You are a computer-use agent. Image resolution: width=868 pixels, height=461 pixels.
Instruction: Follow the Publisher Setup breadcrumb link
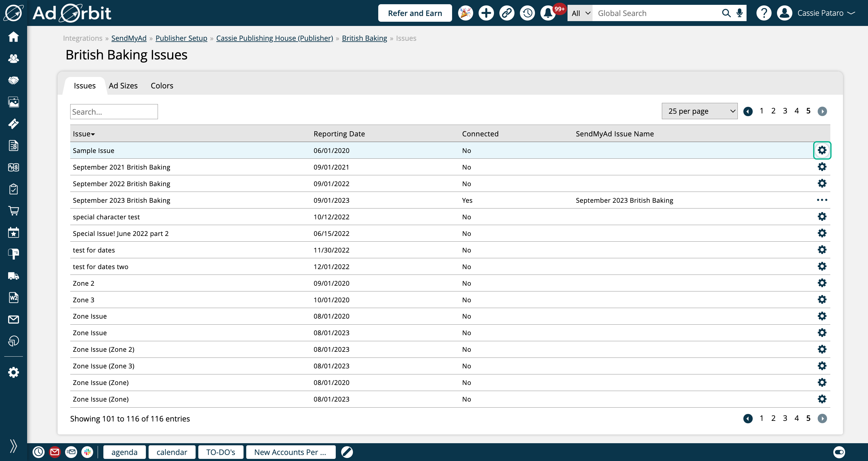(x=181, y=38)
